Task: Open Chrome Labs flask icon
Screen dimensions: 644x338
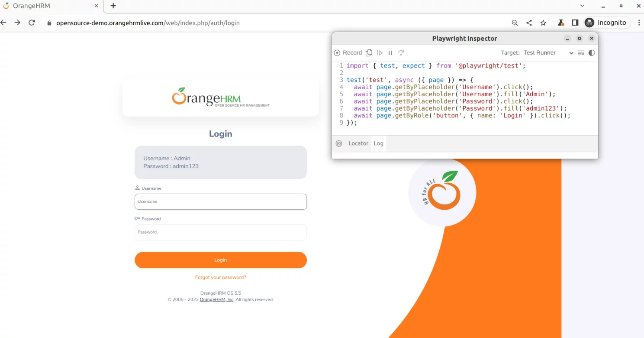Action: [x=560, y=23]
